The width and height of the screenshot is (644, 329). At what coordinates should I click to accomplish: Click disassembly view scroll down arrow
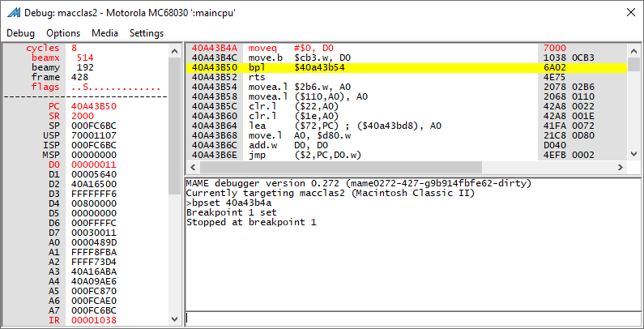tap(634, 154)
